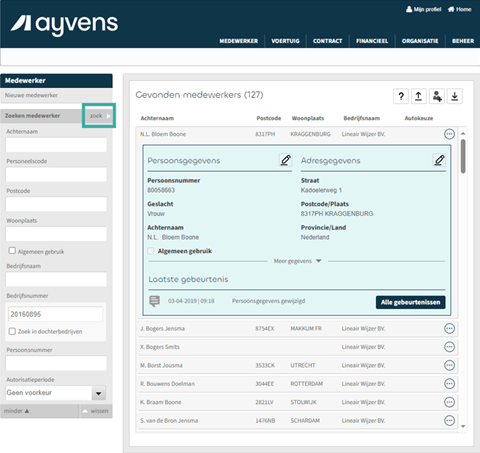Edit Persoonsgegevens with the pencil icon

pos(285,160)
